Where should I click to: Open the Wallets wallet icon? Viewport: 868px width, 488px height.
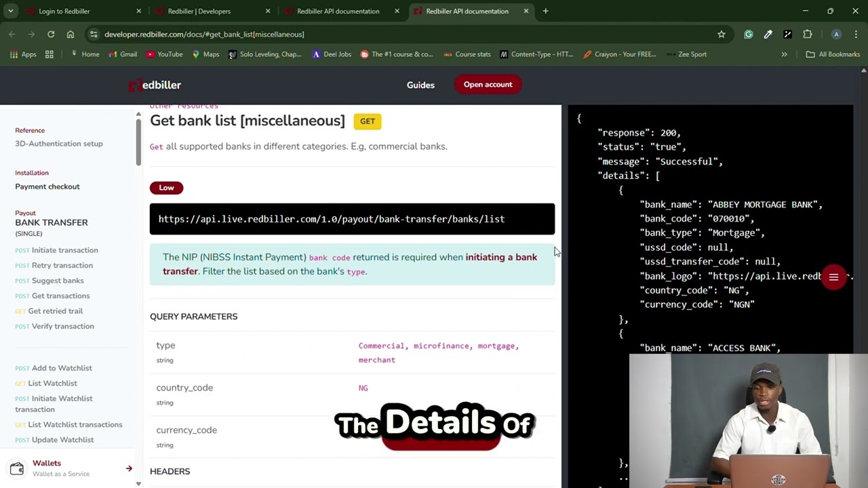(17, 468)
